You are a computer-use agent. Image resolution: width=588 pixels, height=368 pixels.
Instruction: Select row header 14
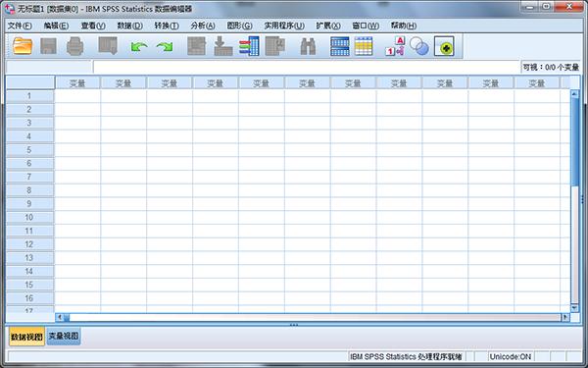(x=30, y=272)
